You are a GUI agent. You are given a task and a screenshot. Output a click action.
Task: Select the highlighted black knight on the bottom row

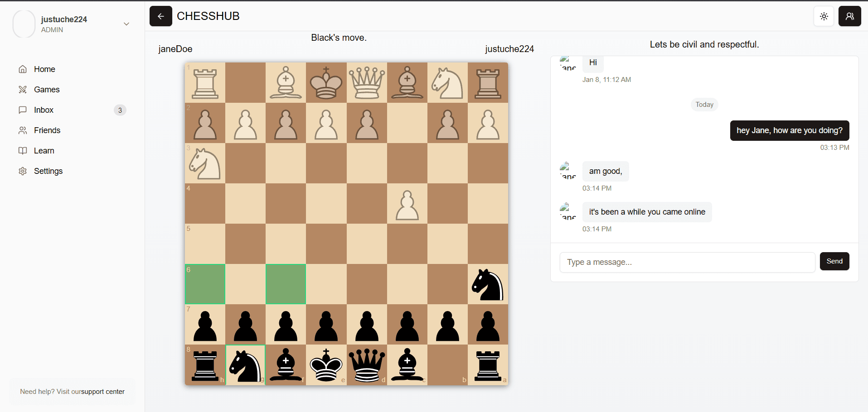pos(245,365)
